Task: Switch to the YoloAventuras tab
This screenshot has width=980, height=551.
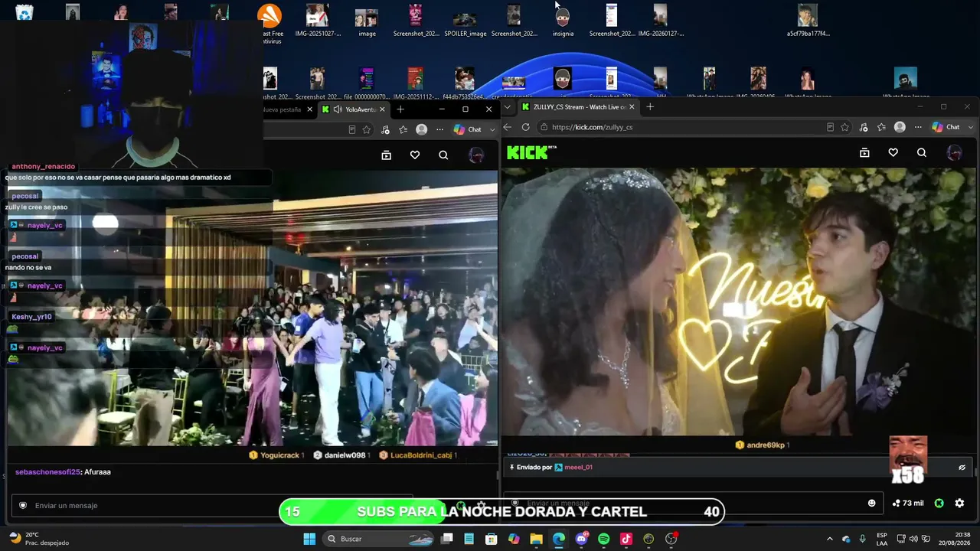Action: pyautogui.click(x=354, y=109)
